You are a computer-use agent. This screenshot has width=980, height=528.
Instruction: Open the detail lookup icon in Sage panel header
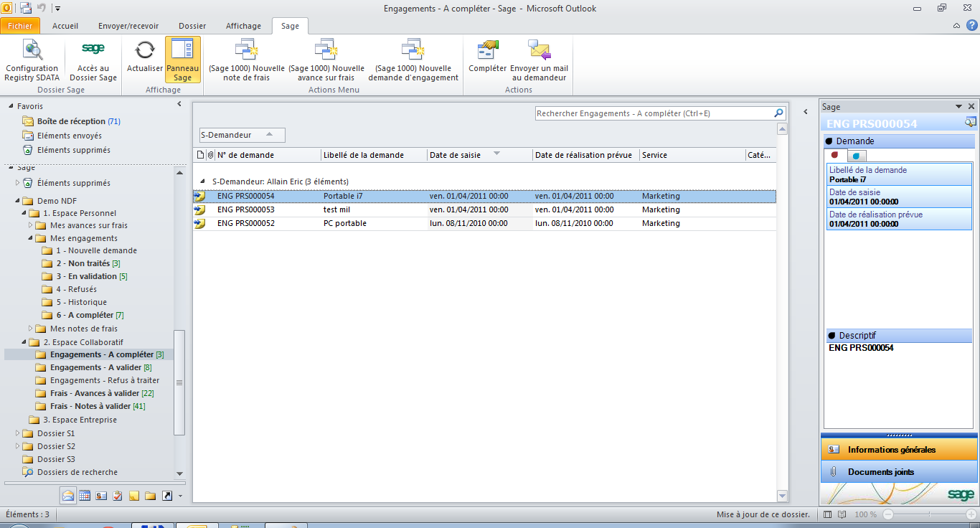(971, 123)
